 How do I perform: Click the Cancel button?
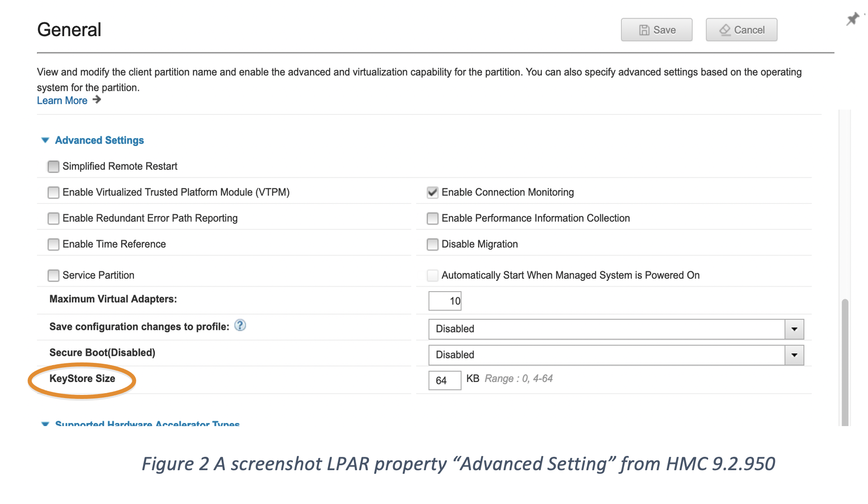(742, 30)
